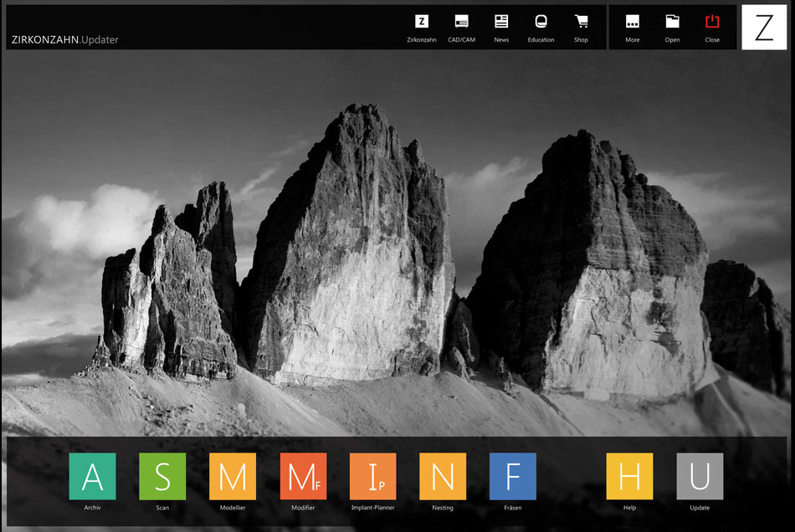Open the Help tile
795x532 pixels.
[x=629, y=476]
